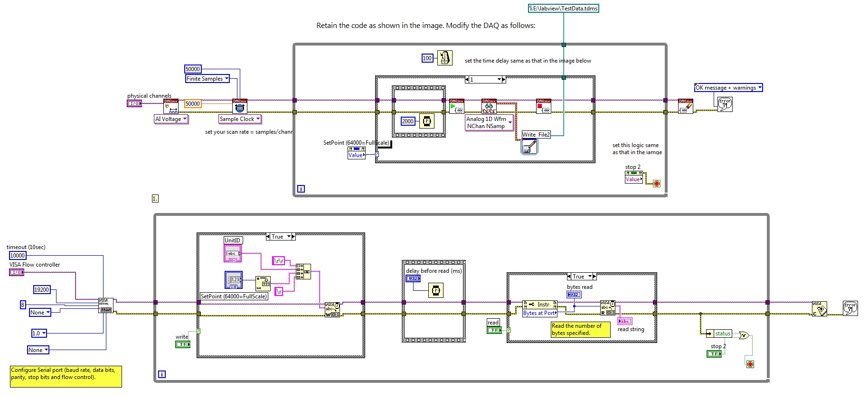The height and width of the screenshot is (398, 868).
Task: Click the E:\labview\TestData.tdms path constant
Action: 564,9
